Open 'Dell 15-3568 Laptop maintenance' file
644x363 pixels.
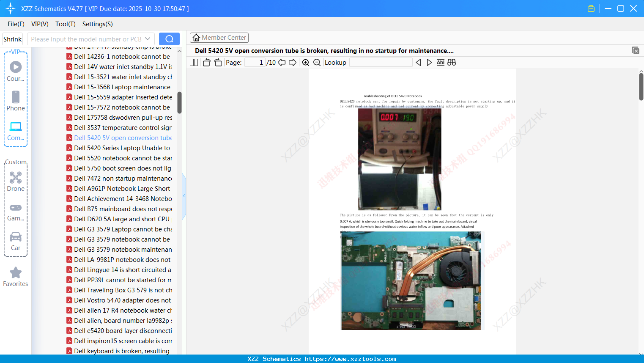click(x=119, y=87)
